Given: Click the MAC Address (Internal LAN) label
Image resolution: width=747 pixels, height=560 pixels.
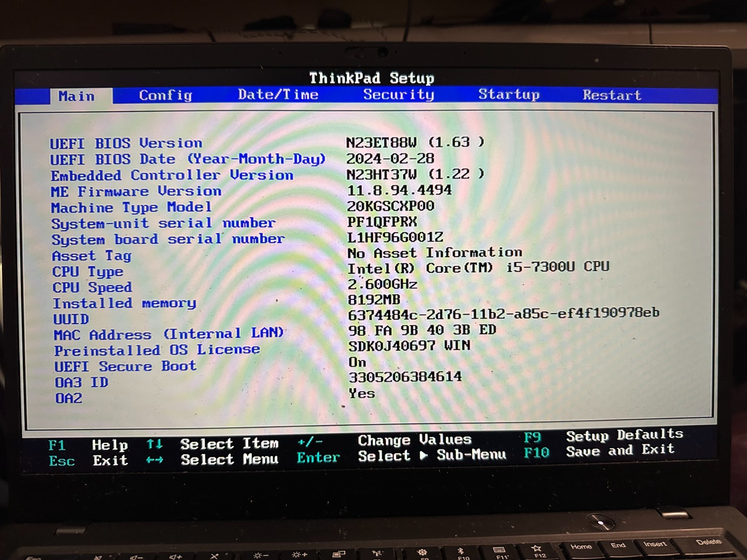Looking at the screenshot, I should [x=169, y=334].
